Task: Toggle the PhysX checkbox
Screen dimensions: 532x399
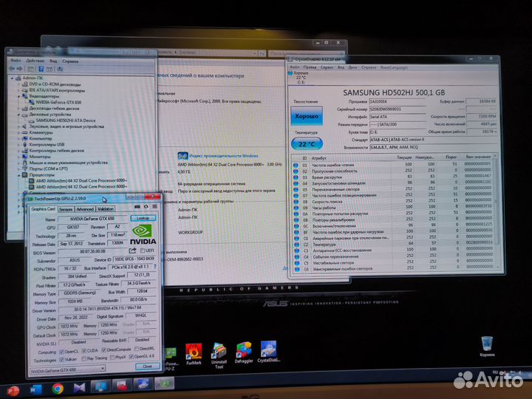Action: click(x=112, y=358)
